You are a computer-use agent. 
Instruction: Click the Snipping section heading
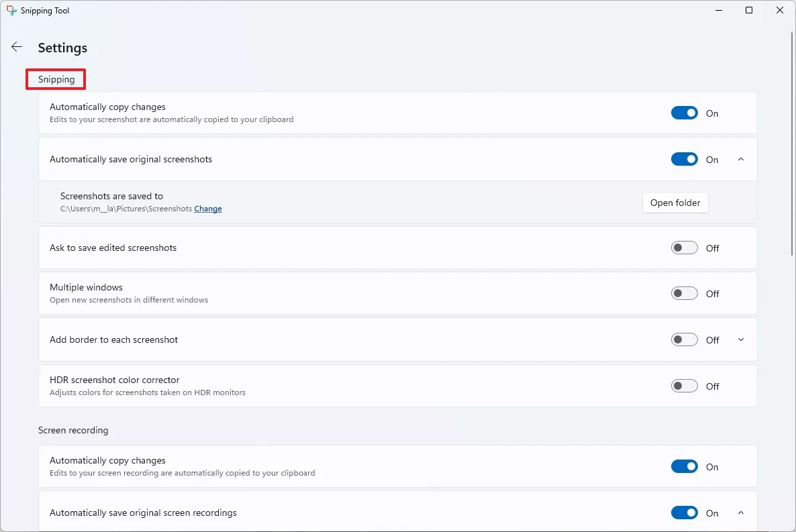(x=56, y=79)
